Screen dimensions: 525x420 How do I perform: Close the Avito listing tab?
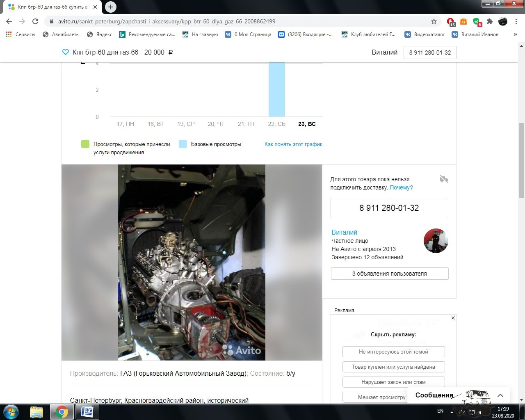95,7
